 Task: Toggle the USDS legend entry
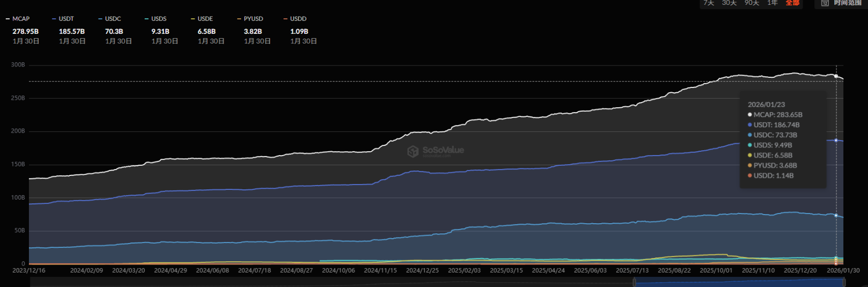pyautogui.click(x=159, y=19)
